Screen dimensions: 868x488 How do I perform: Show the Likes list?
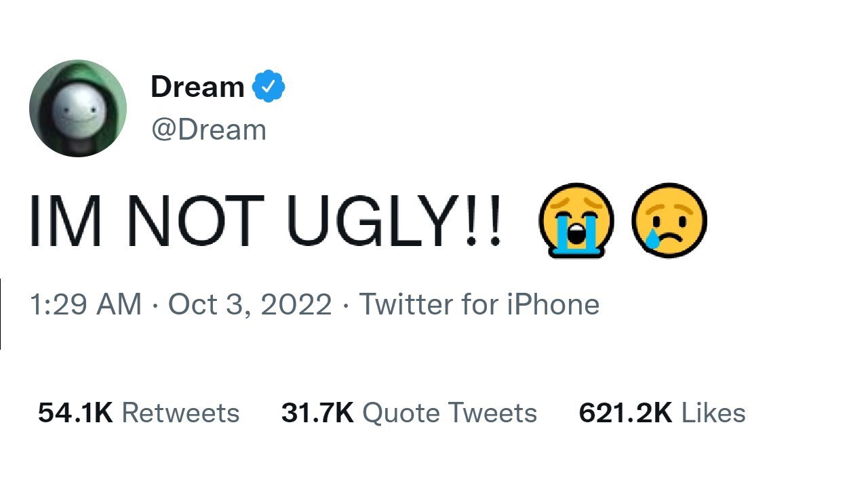713,413
